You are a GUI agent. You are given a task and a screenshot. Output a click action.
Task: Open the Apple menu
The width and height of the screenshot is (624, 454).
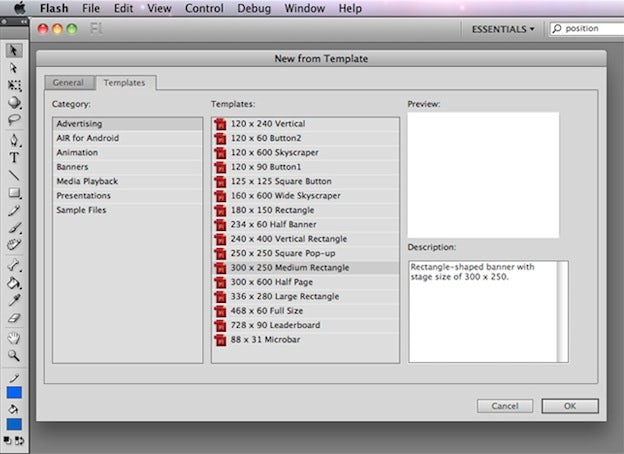pyautogui.click(x=18, y=8)
